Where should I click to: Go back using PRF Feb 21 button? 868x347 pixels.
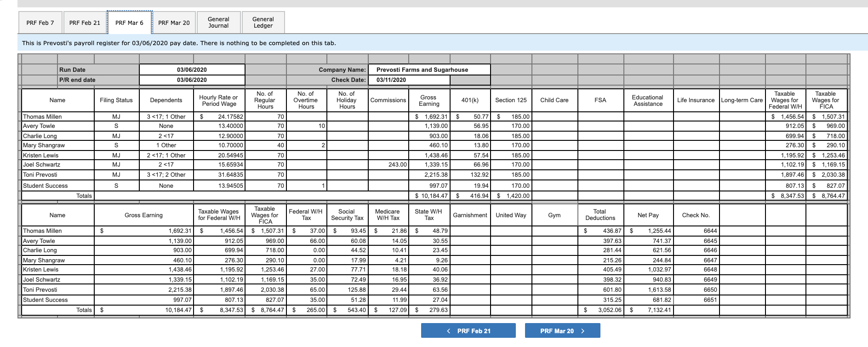coord(468,331)
